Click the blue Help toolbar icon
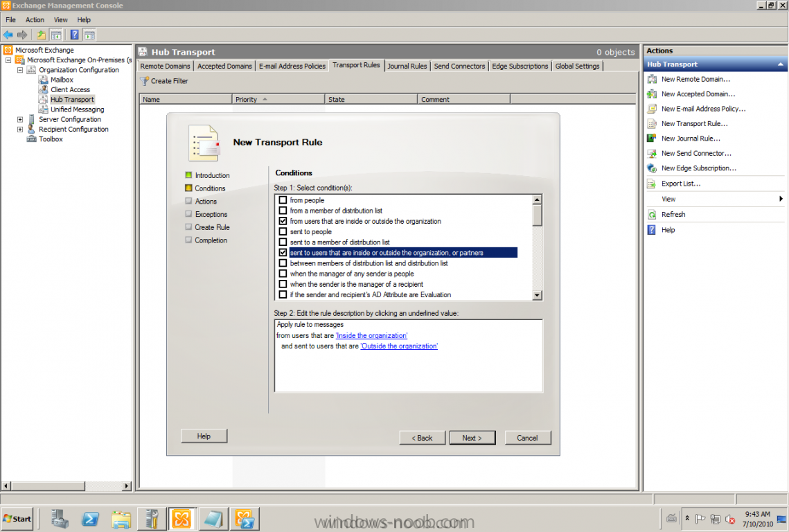This screenshot has height=532, width=789. tap(75, 35)
